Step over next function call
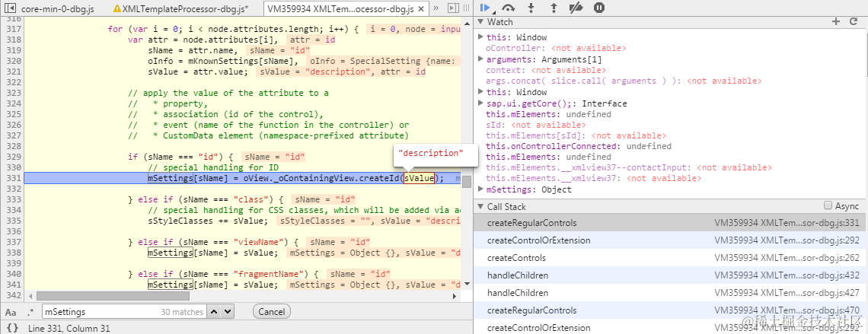 coord(508,8)
